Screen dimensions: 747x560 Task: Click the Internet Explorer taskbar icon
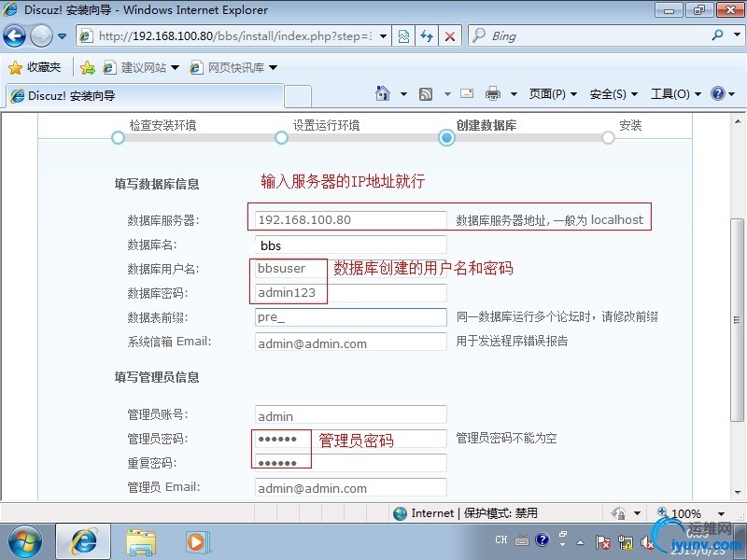(83, 541)
